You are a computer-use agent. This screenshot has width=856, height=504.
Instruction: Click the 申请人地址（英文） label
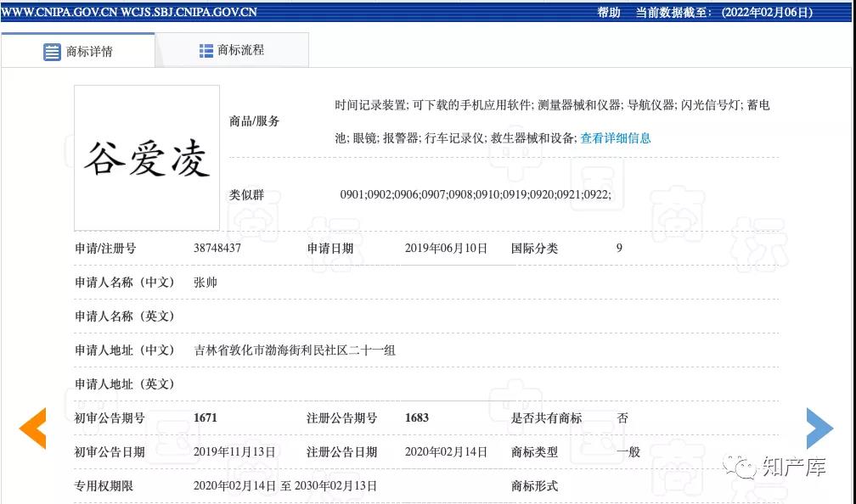pos(125,384)
